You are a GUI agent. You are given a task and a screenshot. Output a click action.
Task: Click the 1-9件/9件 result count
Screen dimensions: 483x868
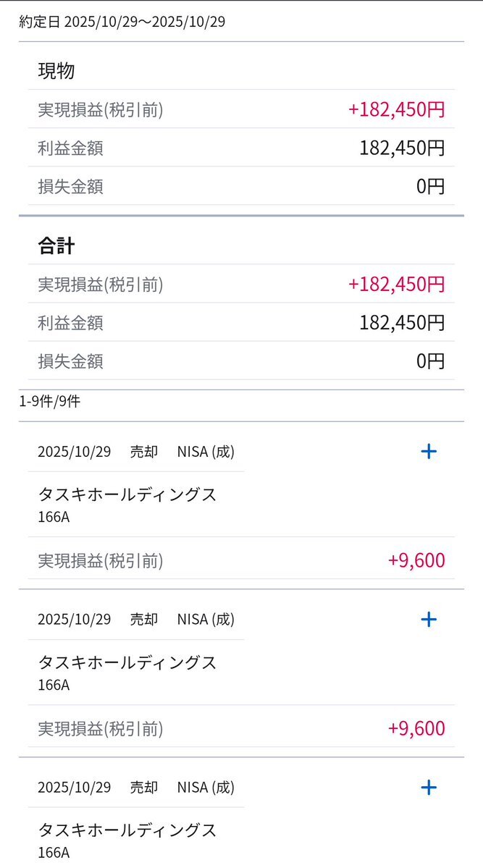[50, 402]
